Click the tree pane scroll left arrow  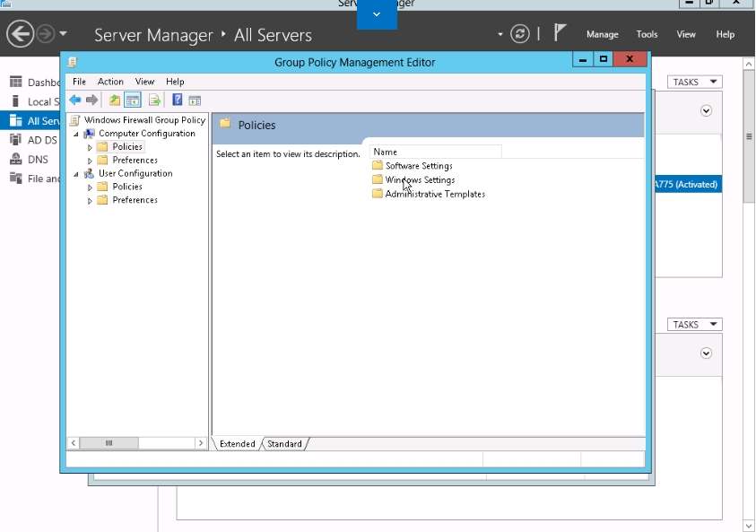pos(74,443)
